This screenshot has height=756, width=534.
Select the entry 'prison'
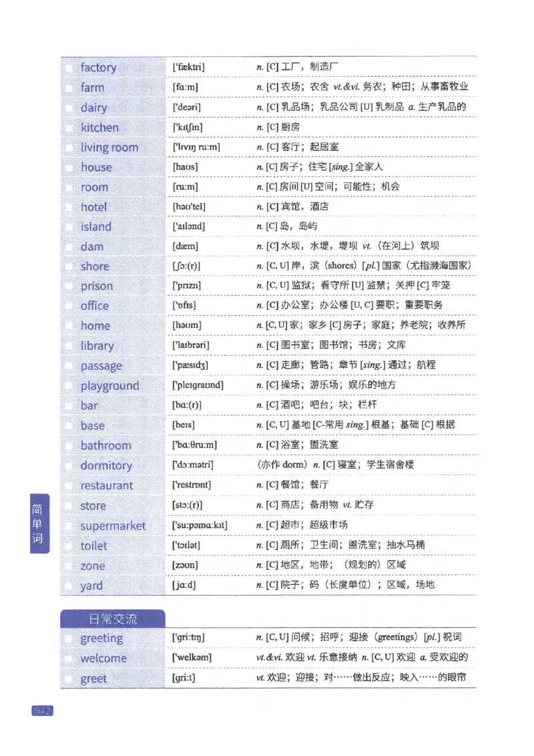pos(96,286)
